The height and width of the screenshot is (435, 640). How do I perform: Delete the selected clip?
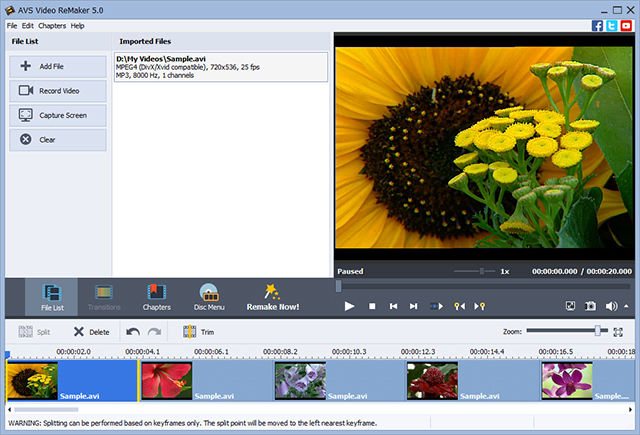91,332
